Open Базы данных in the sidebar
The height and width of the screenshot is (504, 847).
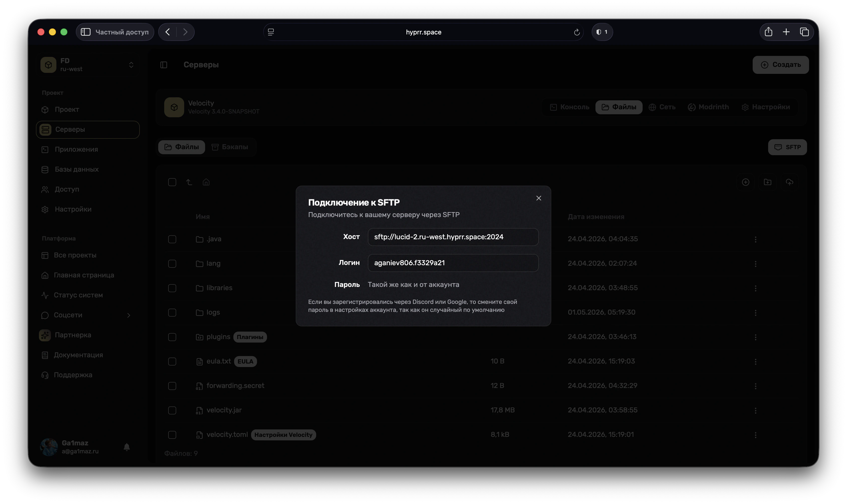pyautogui.click(x=88, y=169)
